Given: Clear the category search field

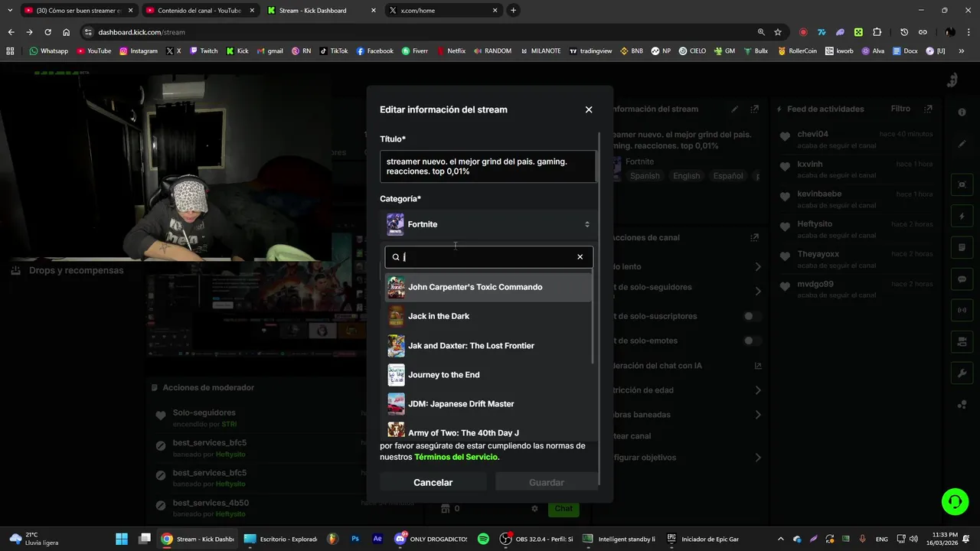Looking at the screenshot, I should click(580, 257).
